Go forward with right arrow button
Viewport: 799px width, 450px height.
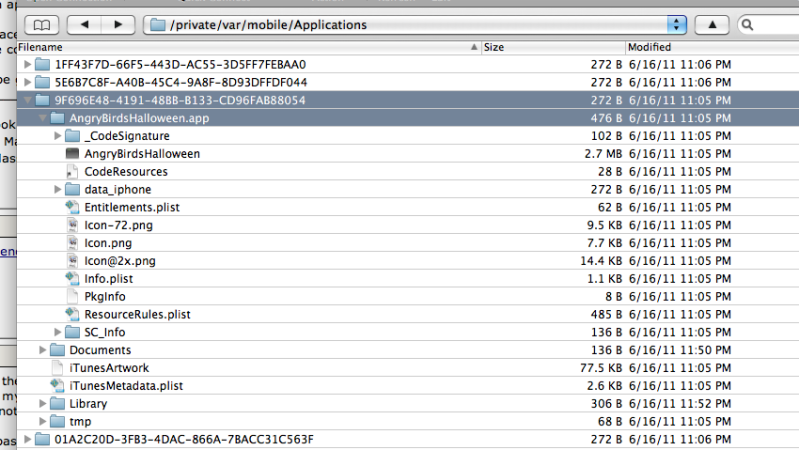[118, 24]
